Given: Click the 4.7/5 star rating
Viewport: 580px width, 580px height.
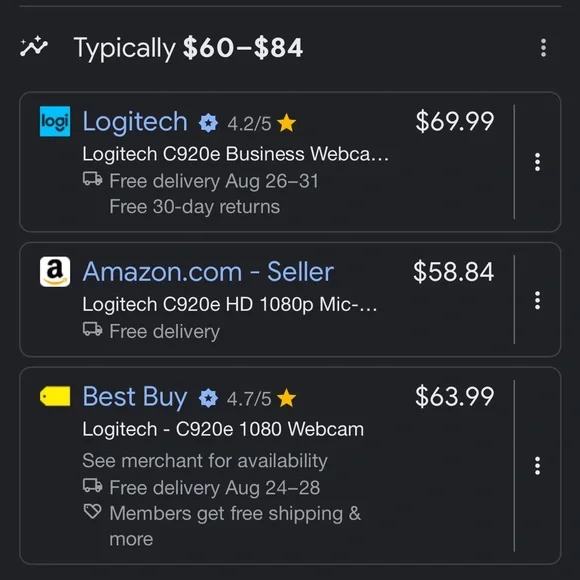Looking at the screenshot, I should click(262, 398).
